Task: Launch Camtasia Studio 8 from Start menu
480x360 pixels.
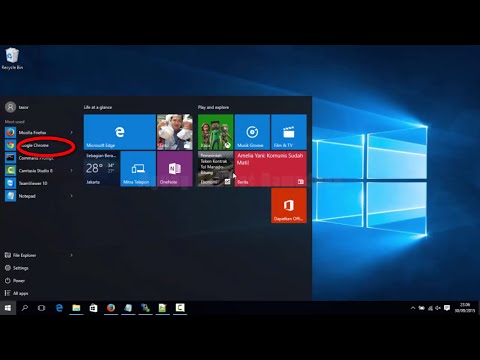Action: pyautogui.click(x=38, y=171)
